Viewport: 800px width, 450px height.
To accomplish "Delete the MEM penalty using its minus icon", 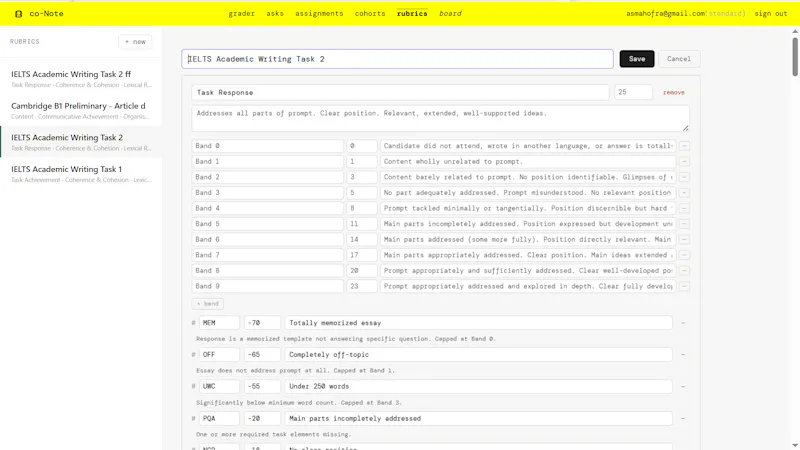I will point(683,323).
